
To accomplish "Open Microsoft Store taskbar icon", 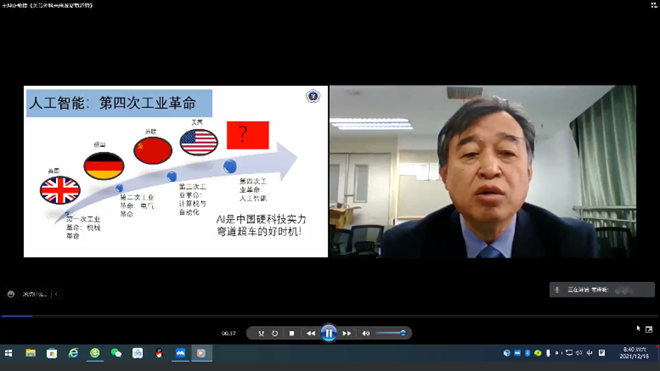I will pyautogui.click(x=52, y=353).
